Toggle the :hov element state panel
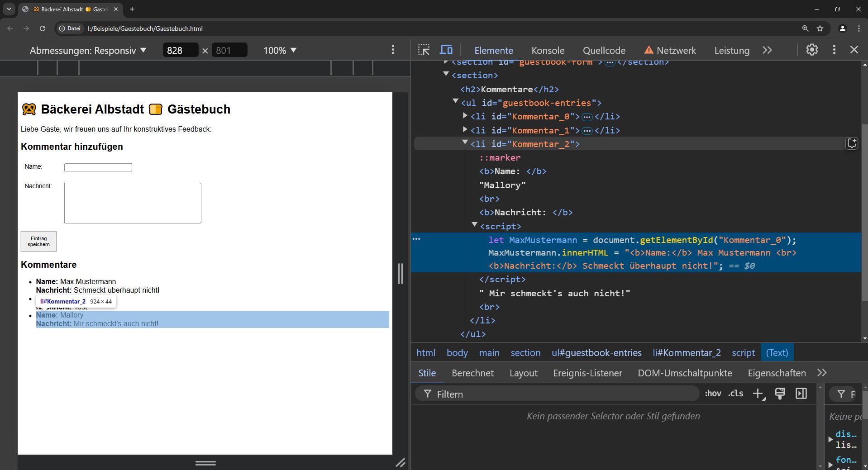868x470 pixels. [713, 394]
